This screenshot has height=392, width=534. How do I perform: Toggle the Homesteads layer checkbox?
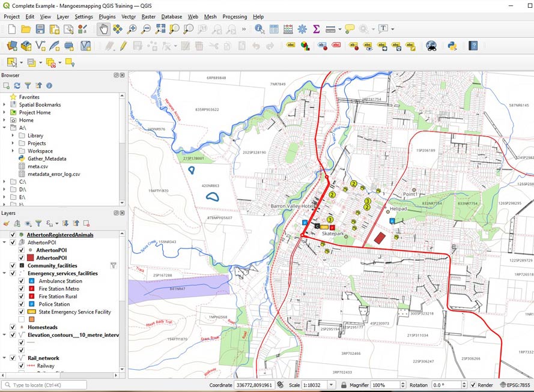(13, 327)
